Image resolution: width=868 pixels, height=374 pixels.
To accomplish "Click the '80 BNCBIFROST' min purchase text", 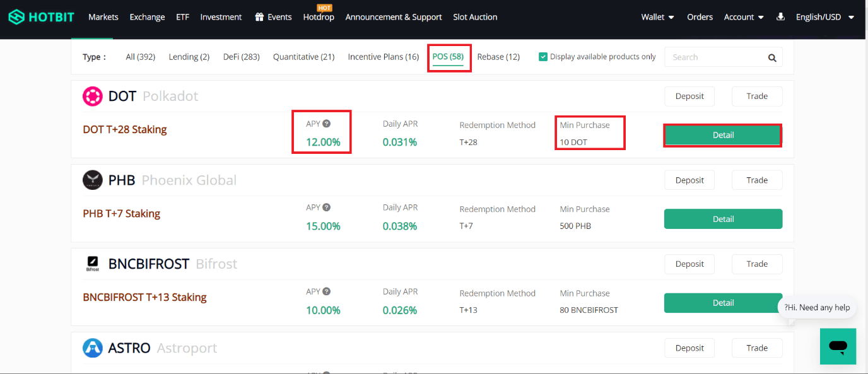I will pos(589,310).
